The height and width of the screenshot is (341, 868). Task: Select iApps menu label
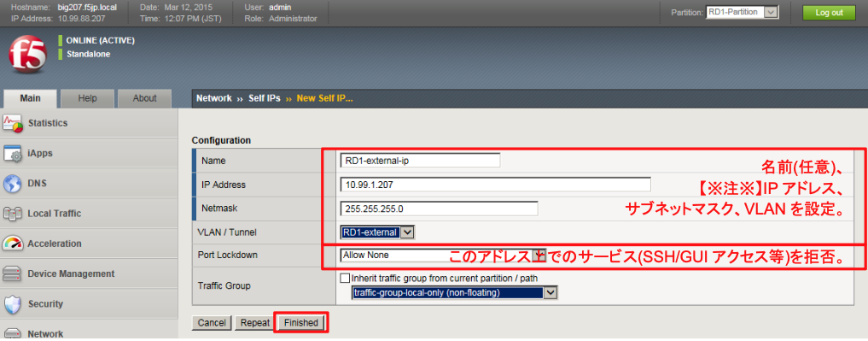coord(40,154)
